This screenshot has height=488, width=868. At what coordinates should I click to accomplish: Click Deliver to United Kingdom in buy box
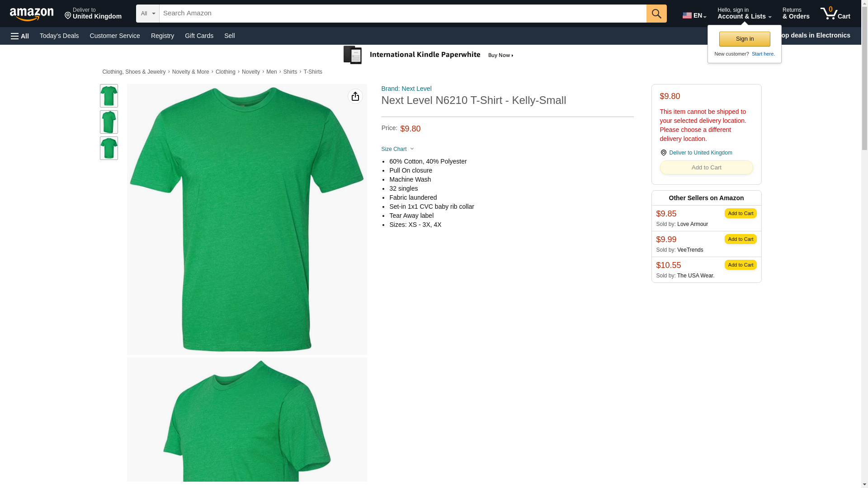(700, 153)
